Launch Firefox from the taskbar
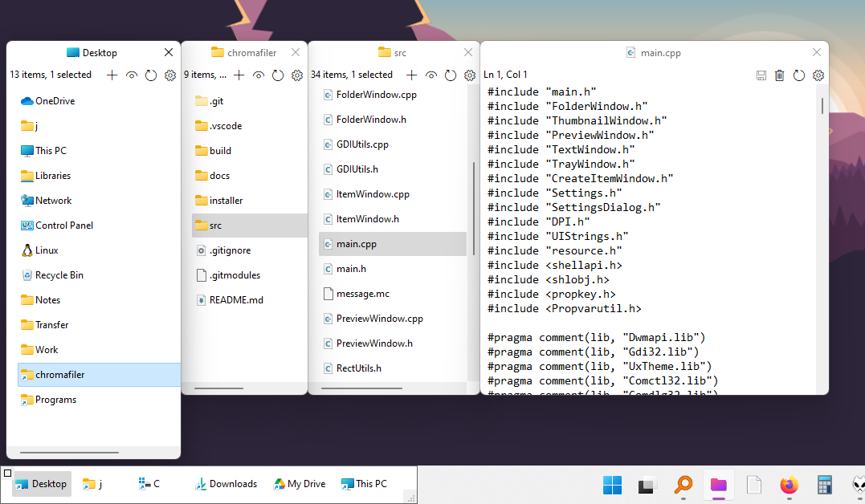 coord(789,485)
